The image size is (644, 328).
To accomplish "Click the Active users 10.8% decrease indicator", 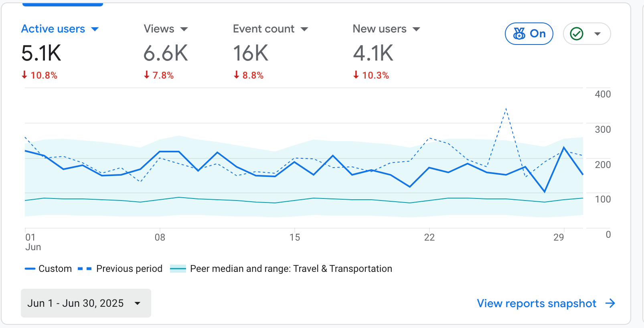I will (x=40, y=75).
